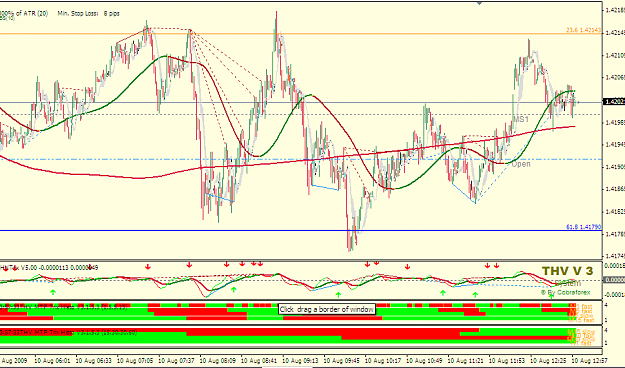Click the '10 Aug 06:01' time axis label
Image resolution: width=625 pixels, height=368 pixels.
52,361
